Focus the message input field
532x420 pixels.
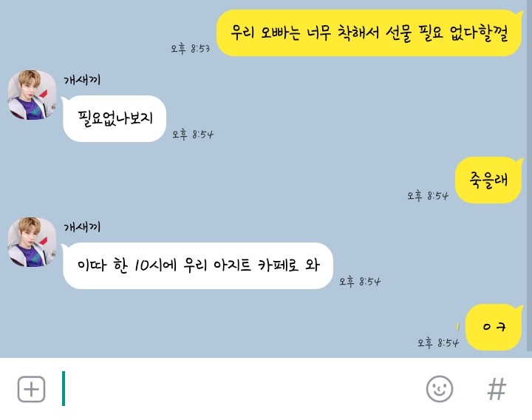point(237,389)
